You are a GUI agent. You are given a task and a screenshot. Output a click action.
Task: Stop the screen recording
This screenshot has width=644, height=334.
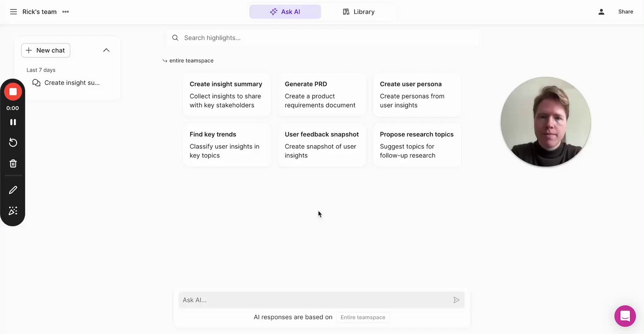[x=13, y=92]
